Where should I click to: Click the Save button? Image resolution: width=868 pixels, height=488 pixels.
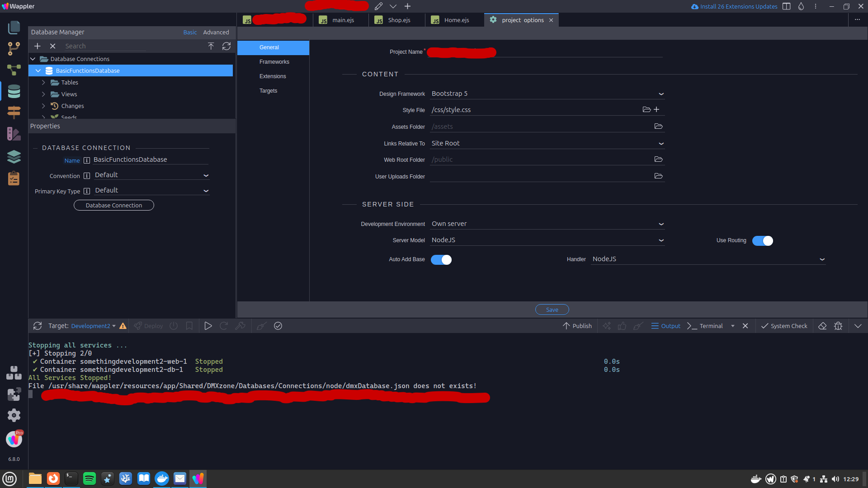[552, 310]
